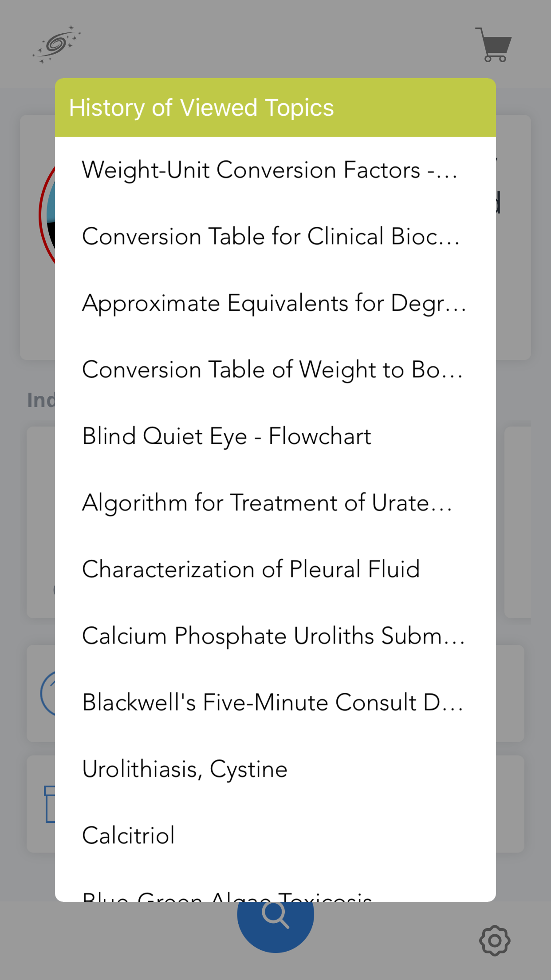
Task: Open settings via the gear icon
Action: (x=495, y=940)
